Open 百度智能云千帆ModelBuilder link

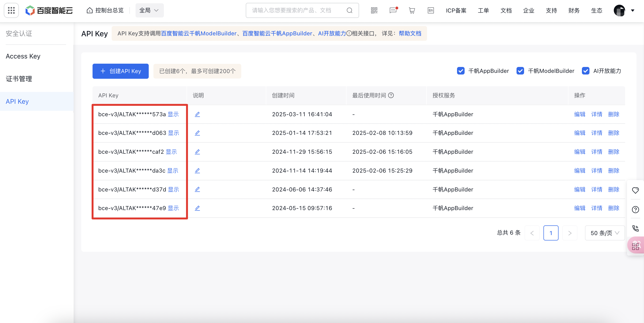tap(199, 33)
